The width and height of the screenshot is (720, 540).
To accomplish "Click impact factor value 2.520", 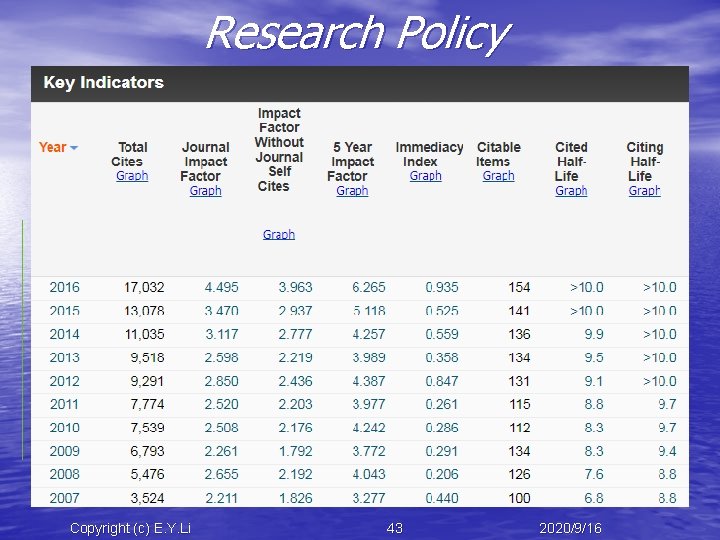I will (x=221, y=405).
